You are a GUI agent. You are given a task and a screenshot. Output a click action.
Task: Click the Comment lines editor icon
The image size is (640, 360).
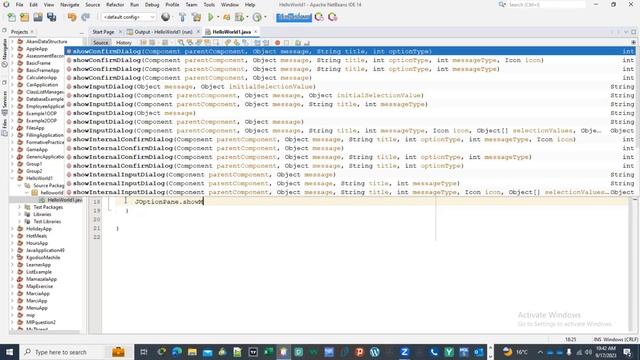pos(298,42)
